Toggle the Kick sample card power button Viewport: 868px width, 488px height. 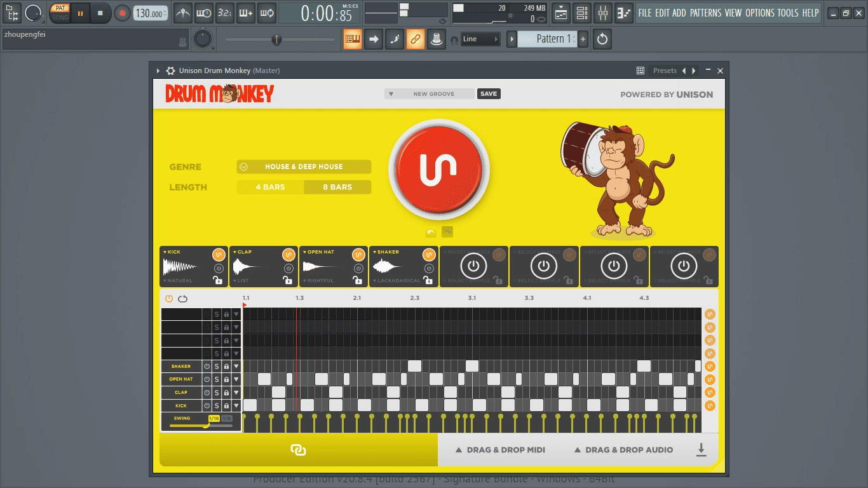click(219, 269)
